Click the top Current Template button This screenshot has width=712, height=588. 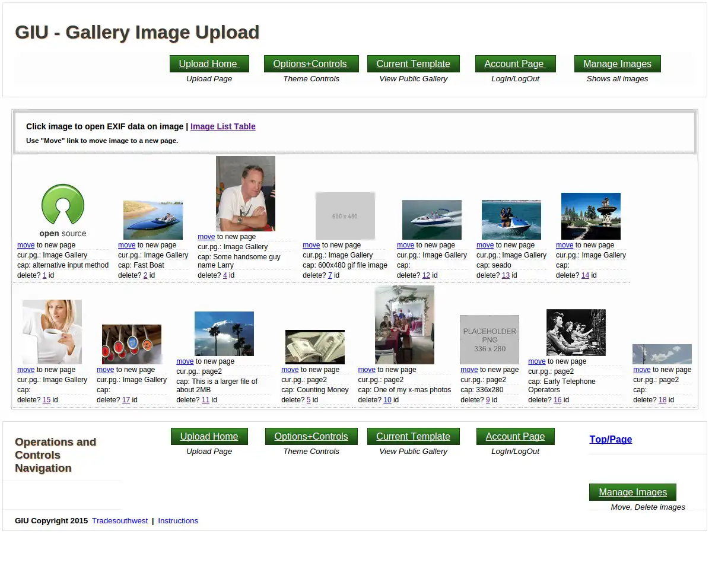coord(414,64)
